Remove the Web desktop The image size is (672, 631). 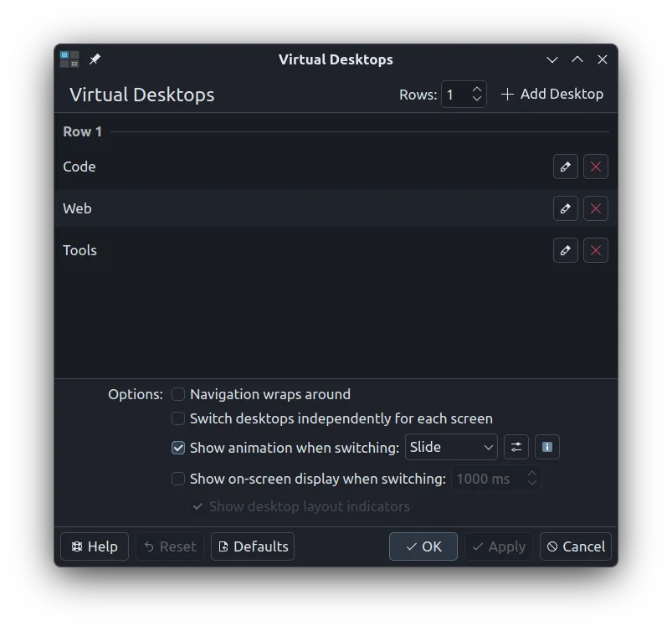coord(595,208)
